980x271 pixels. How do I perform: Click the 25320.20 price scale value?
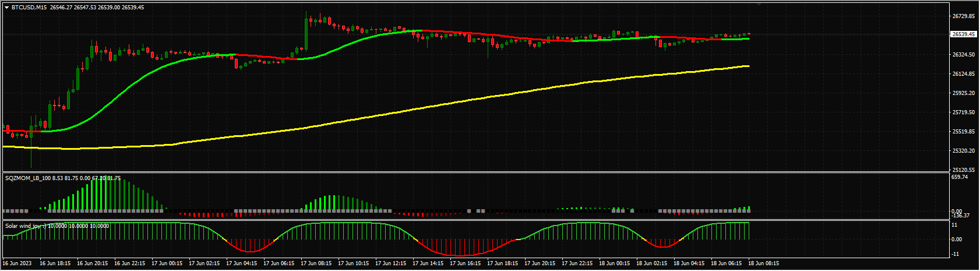tap(964, 151)
